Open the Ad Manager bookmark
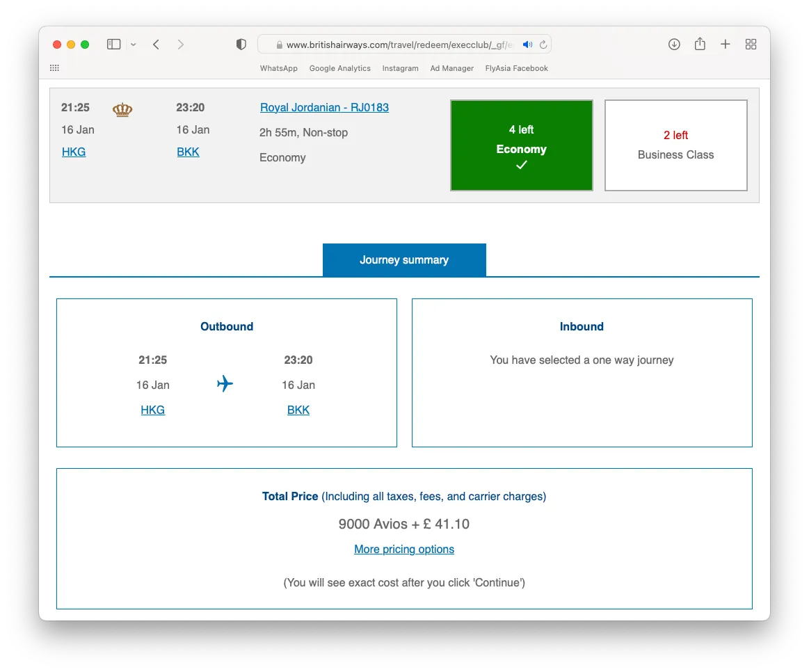The image size is (809, 672). (452, 68)
